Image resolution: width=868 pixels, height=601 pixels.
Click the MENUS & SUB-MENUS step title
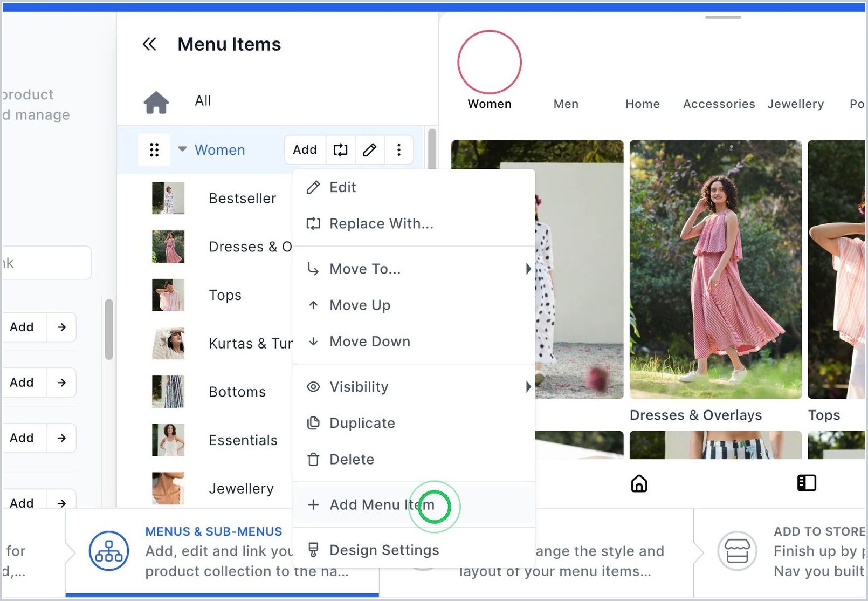[x=213, y=532]
